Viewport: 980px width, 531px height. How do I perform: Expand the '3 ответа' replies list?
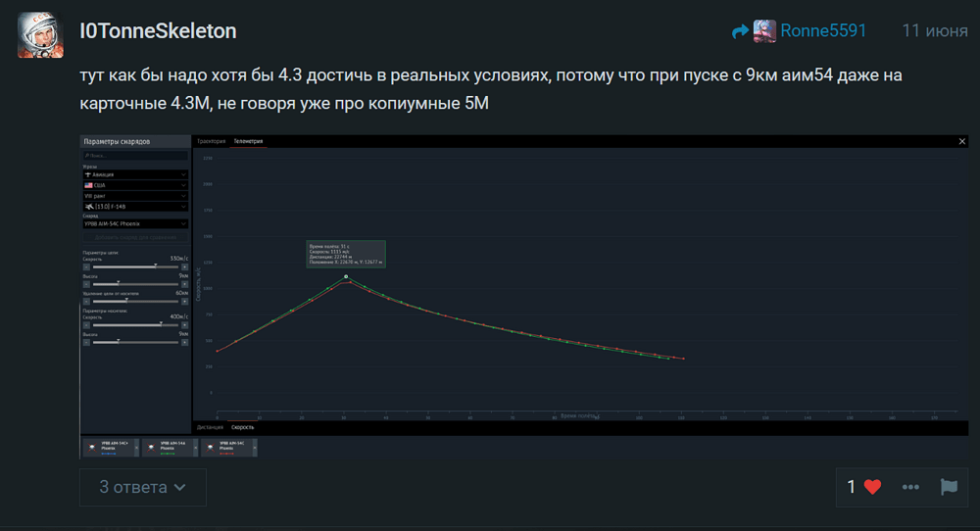142,487
